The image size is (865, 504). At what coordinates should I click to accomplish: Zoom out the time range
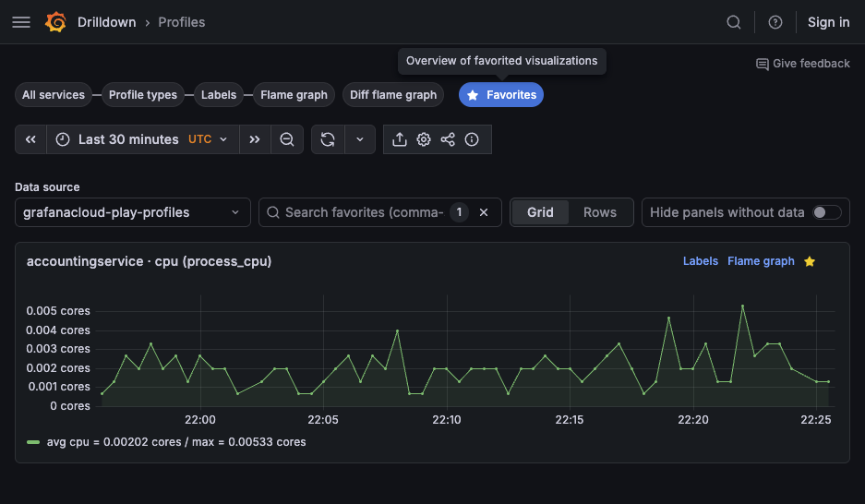pyautogui.click(x=287, y=139)
